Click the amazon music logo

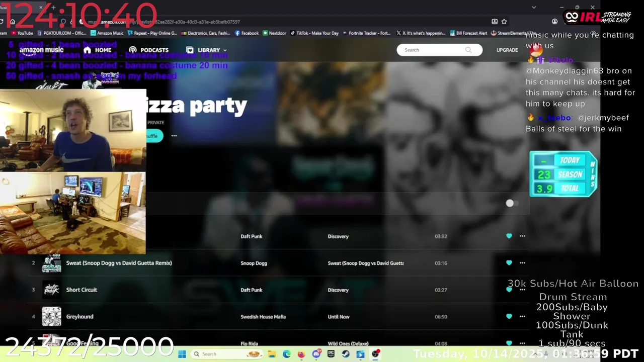41,50
